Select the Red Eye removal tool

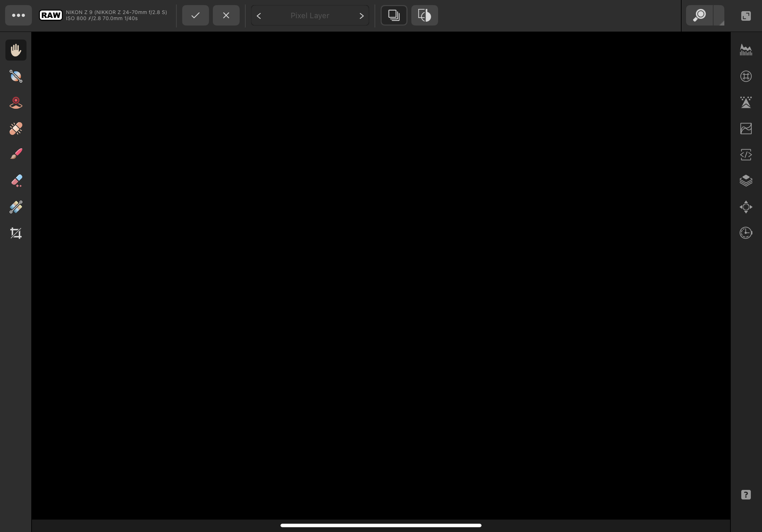point(16,102)
